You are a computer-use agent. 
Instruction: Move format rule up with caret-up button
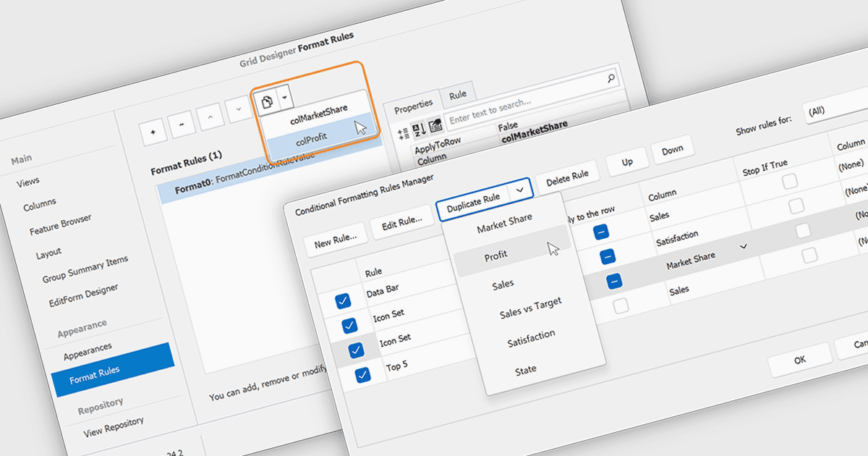210,116
